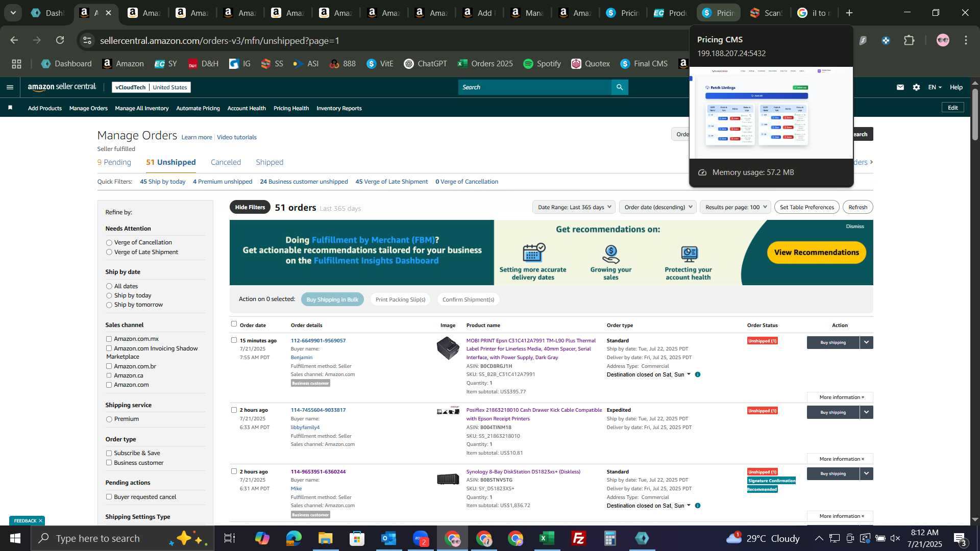Open FileZilla from the taskbar
Viewport: 980px width, 551px height.
pos(578,538)
